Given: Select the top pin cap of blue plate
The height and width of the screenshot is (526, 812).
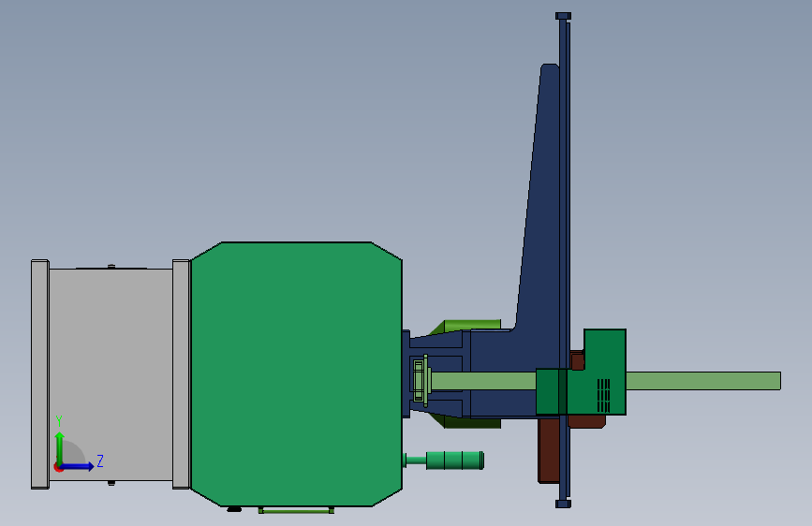Looking at the screenshot, I should (x=564, y=16).
